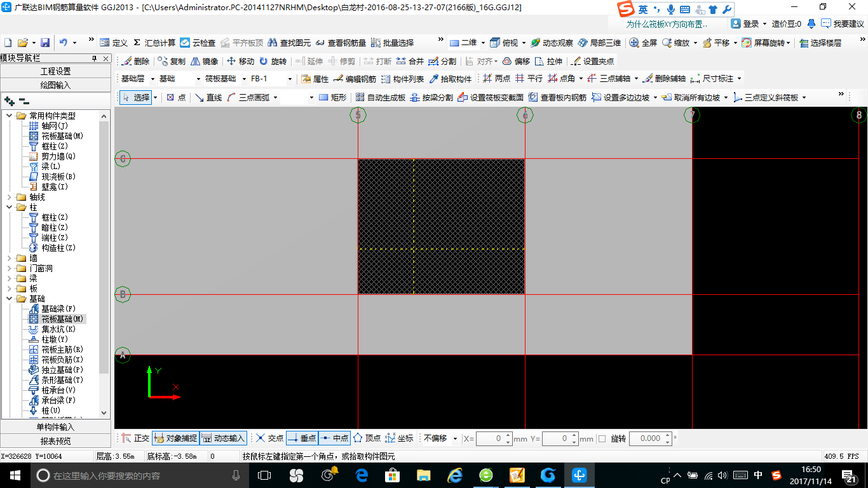Open 绘图输入 drawing input tab
This screenshot has width=868, height=488.
(56, 85)
